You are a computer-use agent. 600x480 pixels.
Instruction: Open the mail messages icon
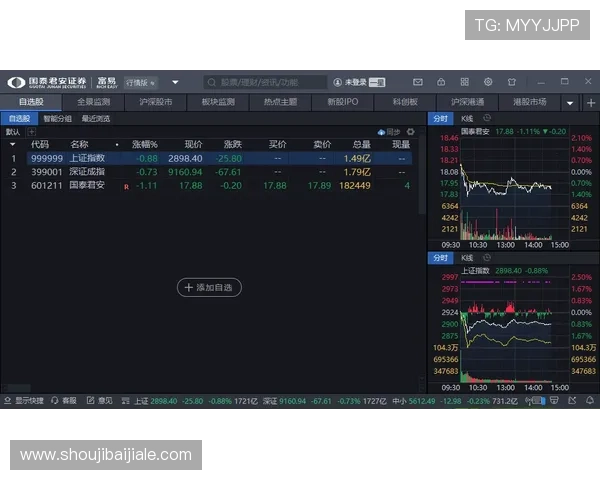tap(417, 82)
